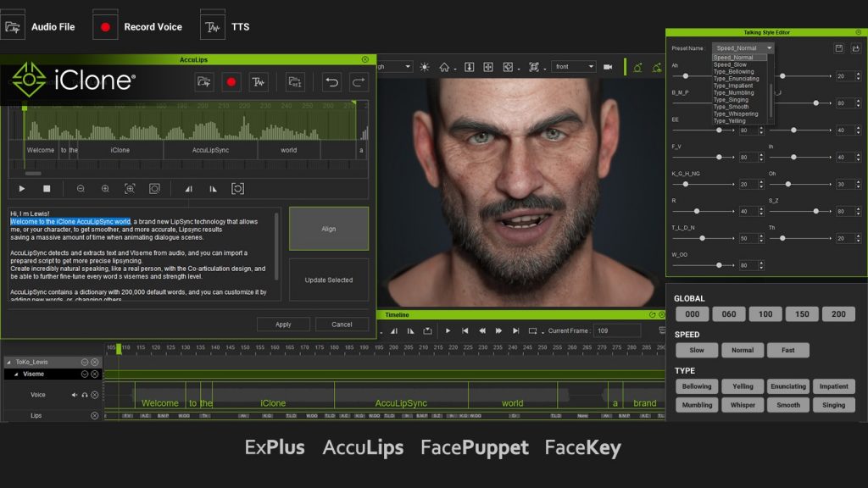Choose Type_Singing from preset list
The image size is (868, 488).
(x=731, y=100)
